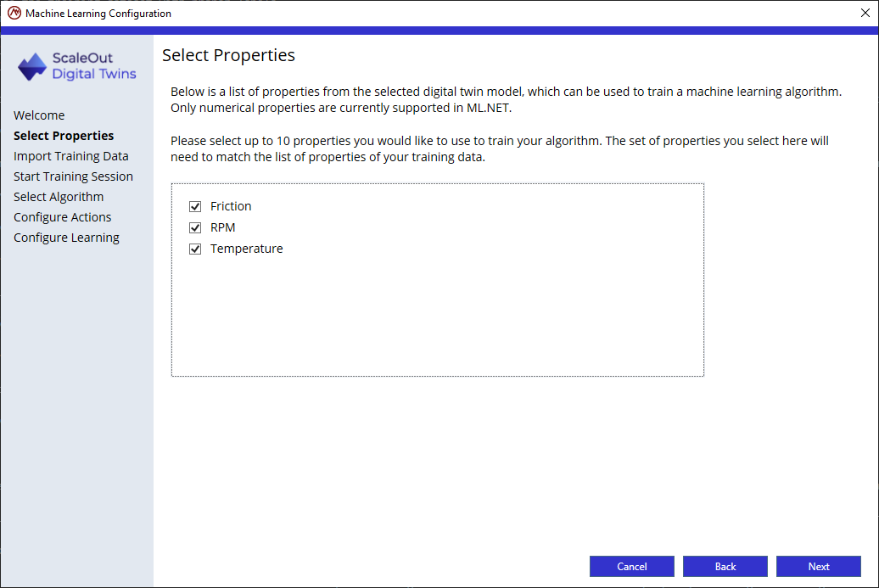Click the app icon in the title bar

[x=14, y=13]
